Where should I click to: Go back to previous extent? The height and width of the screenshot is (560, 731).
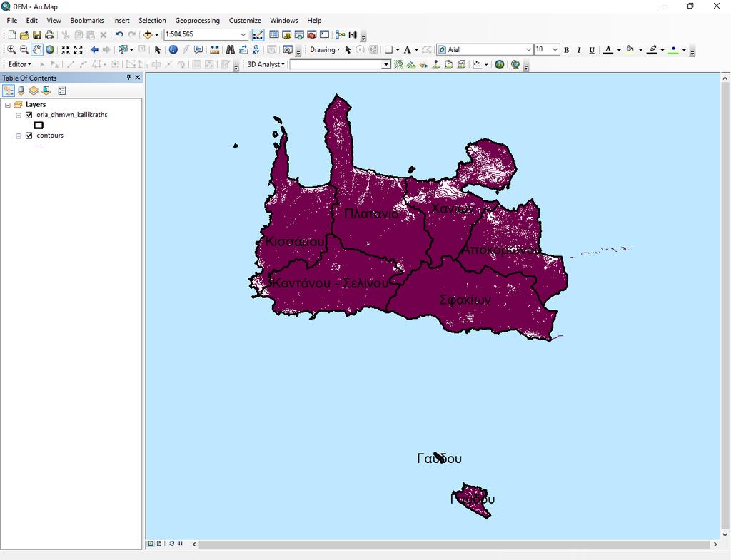[94, 49]
